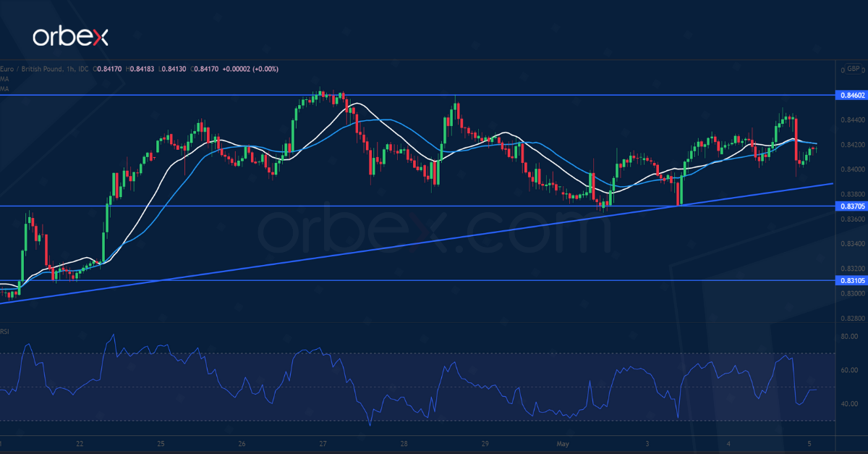Click the 0.84602 resistance price label

849,95
